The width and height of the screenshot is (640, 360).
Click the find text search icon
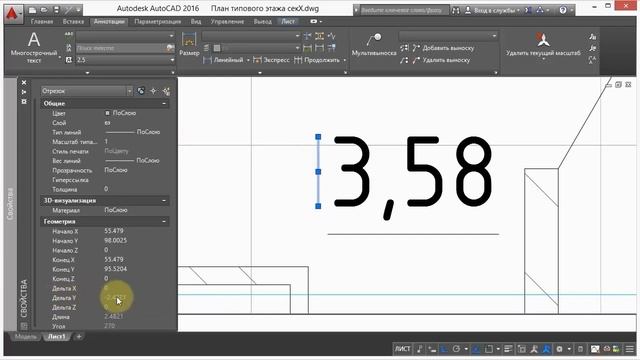(x=171, y=48)
